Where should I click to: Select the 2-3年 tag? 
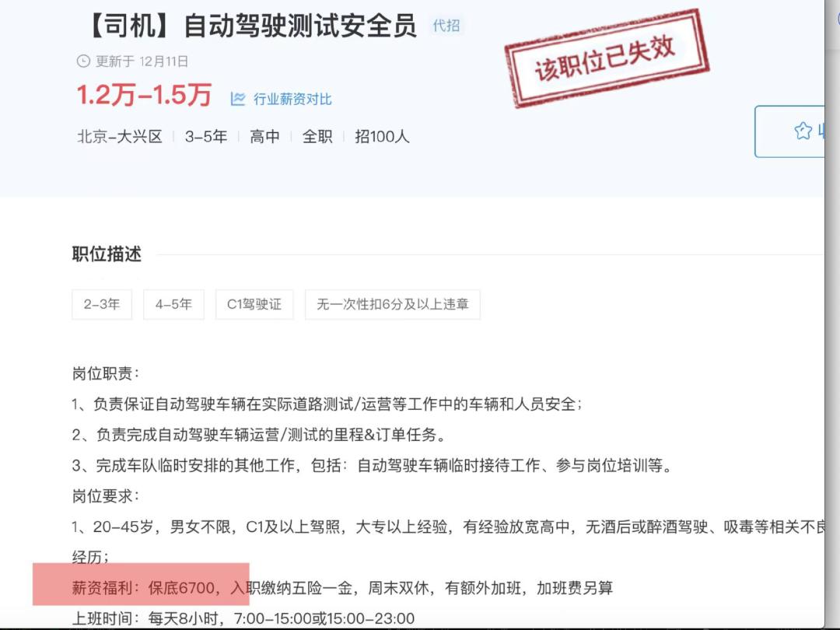tap(102, 304)
